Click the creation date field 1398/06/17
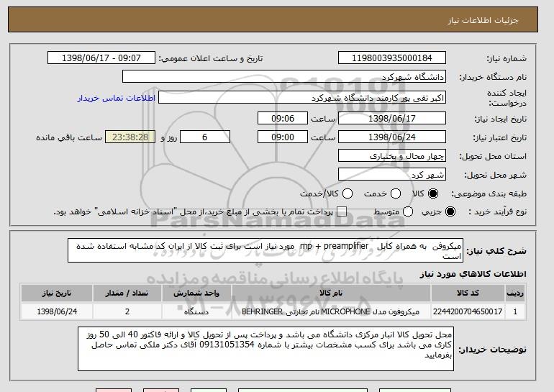This screenshot has width=554, height=392. coord(392,118)
